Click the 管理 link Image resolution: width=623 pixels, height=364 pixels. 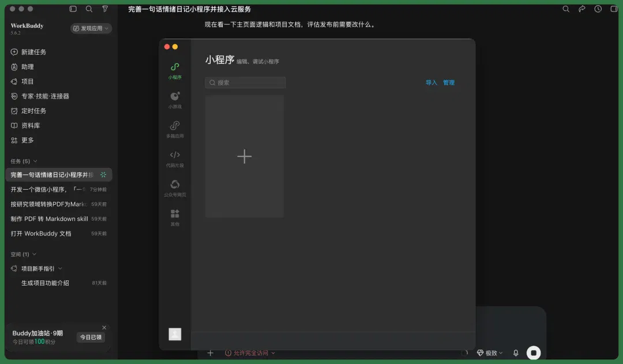pyautogui.click(x=449, y=82)
